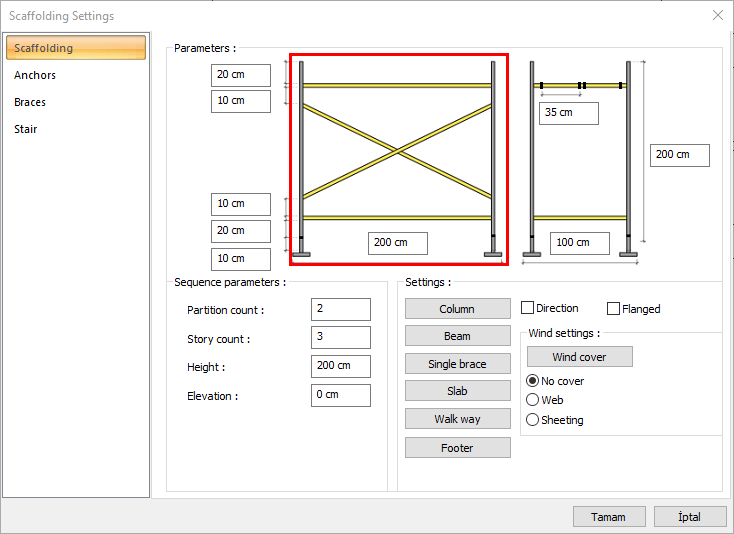Open the Single brace settings

457,364
